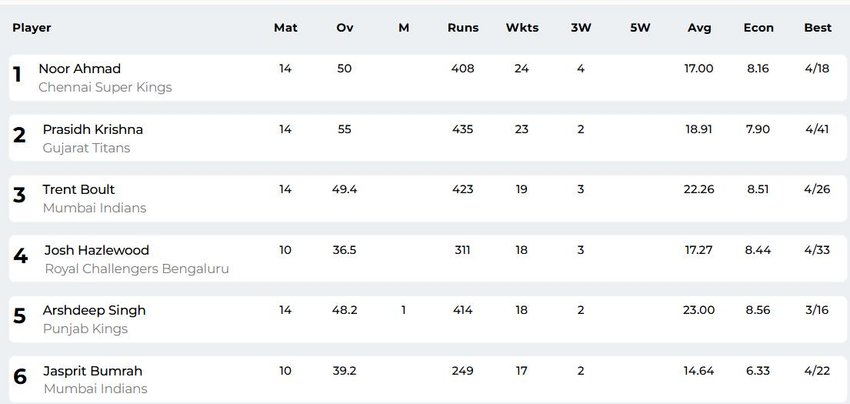Open Noor Ahmad player profile
This screenshot has width=850, height=404.
(x=80, y=69)
